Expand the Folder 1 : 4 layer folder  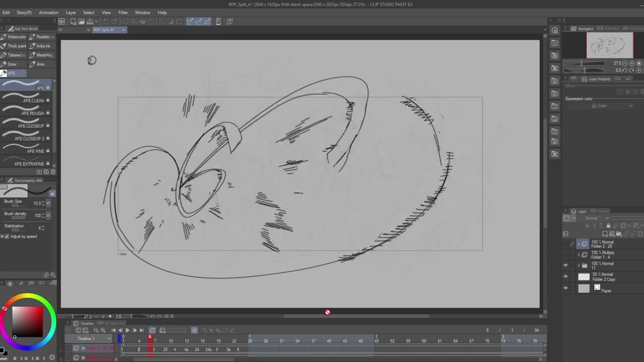pos(579,254)
